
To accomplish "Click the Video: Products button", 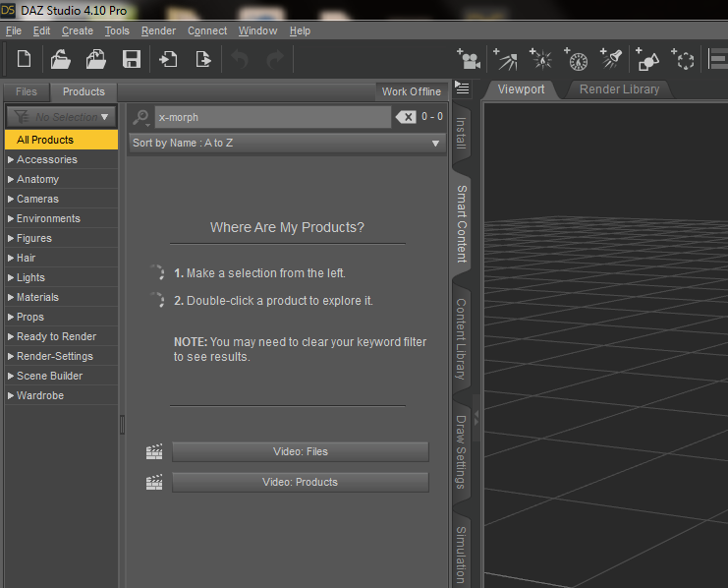I will pos(301,483).
